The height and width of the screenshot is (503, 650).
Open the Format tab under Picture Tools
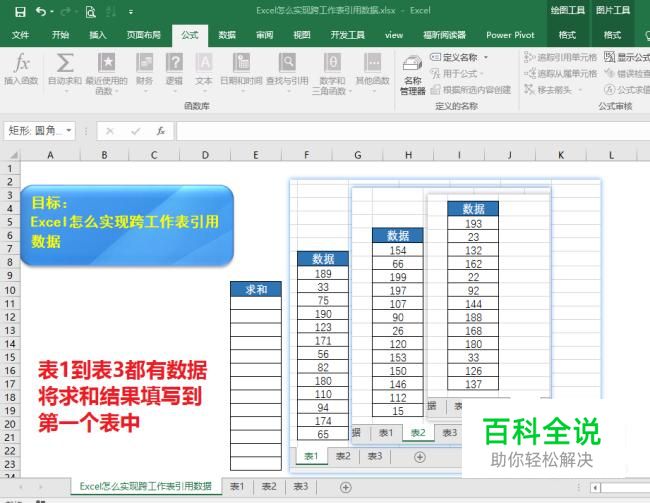coord(612,35)
